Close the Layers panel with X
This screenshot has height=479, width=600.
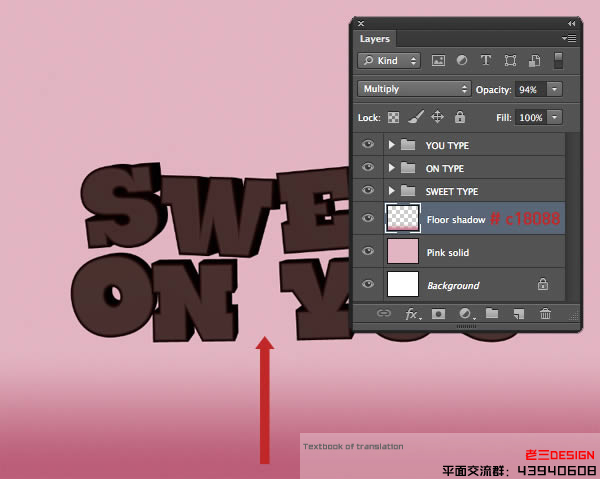pyautogui.click(x=361, y=24)
